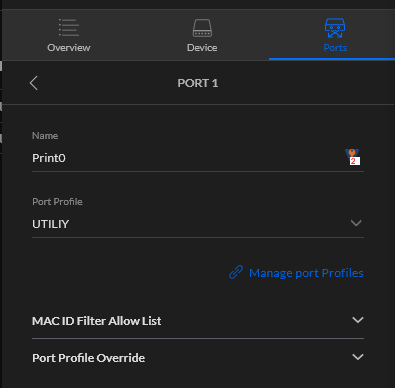Open the password manager badge in Name field
This screenshot has height=388, width=395.
pos(353,157)
